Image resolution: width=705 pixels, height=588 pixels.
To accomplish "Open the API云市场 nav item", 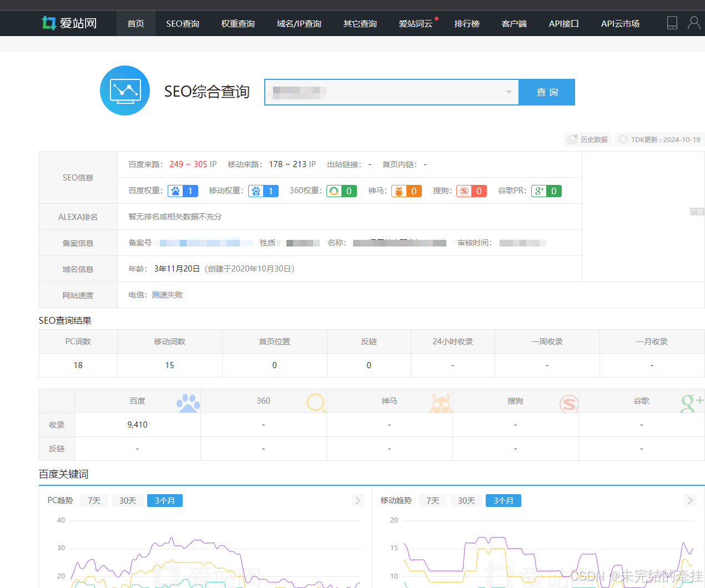I will click(620, 23).
